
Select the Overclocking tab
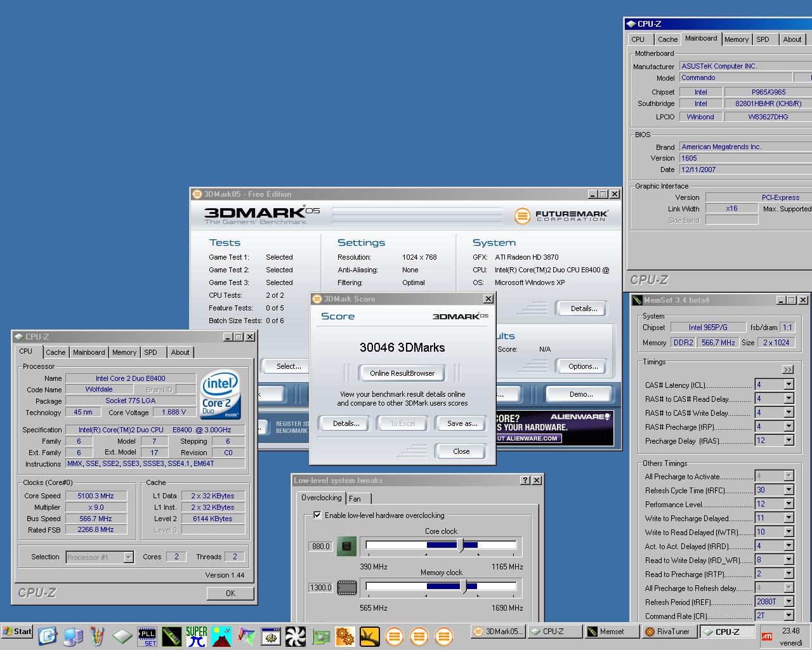[321, 498]
